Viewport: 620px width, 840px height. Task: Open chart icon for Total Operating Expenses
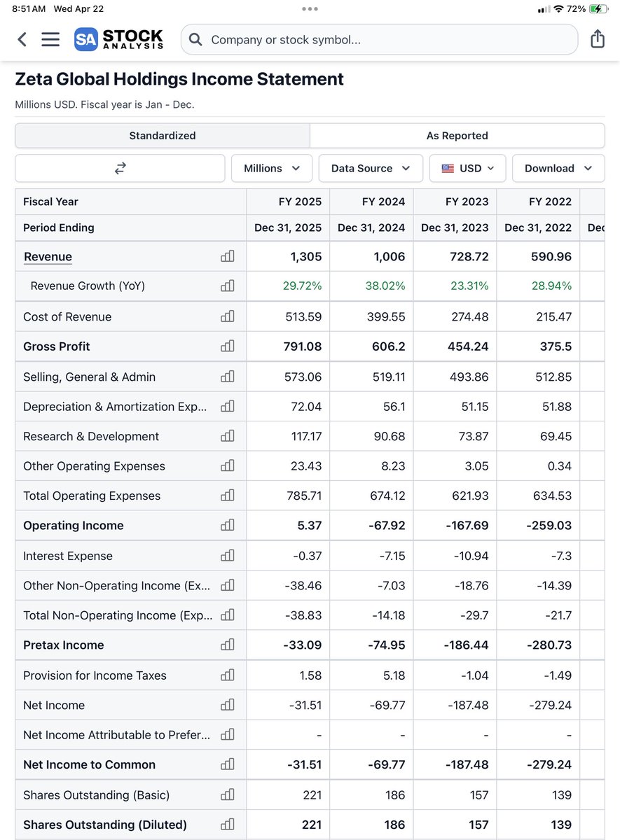[x=227, y=496]
